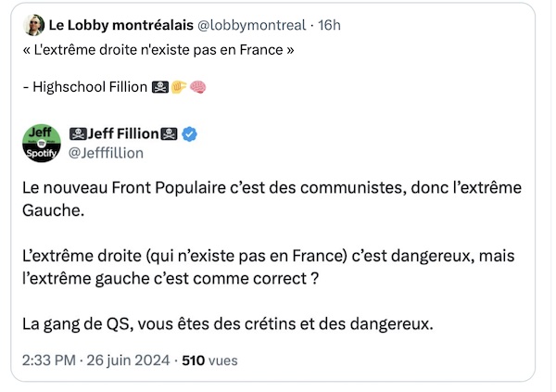The height and width of the screenshot is (392, 556).
Task: Click pirate flag after Jeff Fillion name
Action: tap(169, 134)
